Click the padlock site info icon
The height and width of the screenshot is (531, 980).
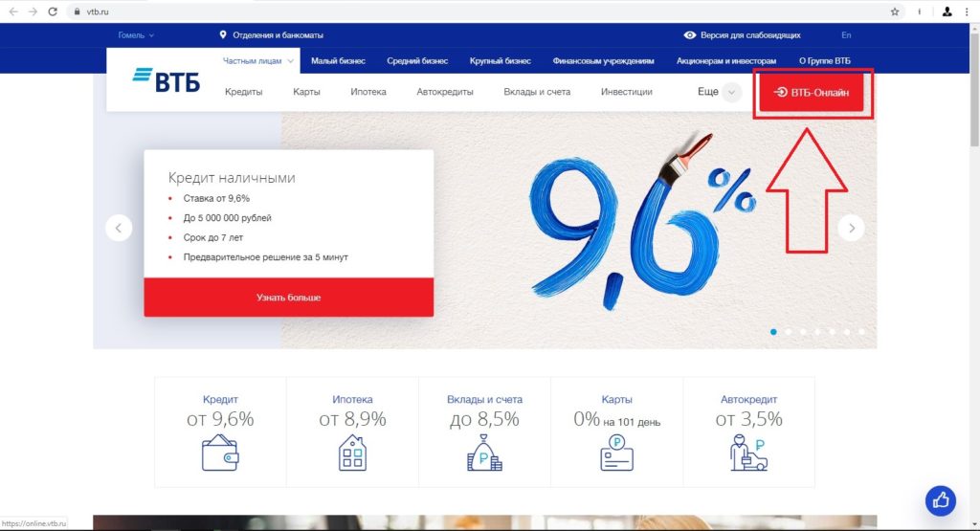[78, 11]
